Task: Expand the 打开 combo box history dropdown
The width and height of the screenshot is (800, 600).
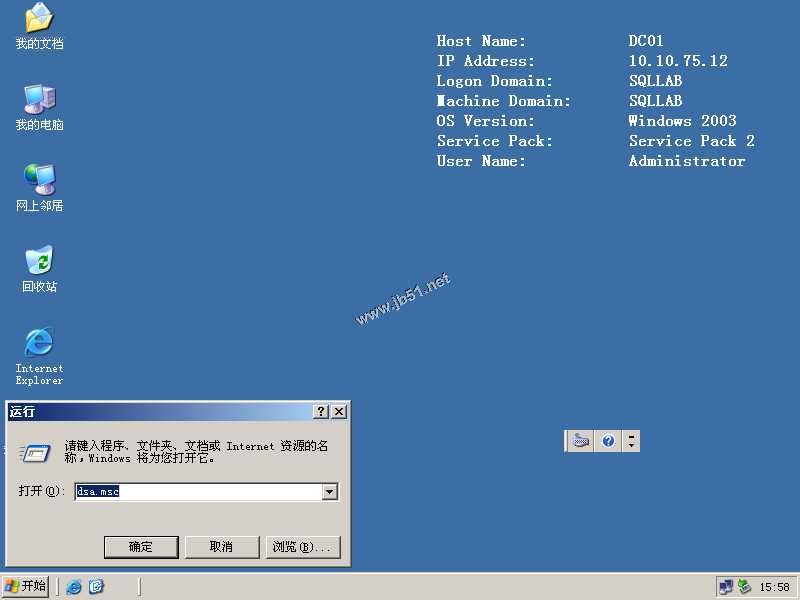Action: coord(330,492)
